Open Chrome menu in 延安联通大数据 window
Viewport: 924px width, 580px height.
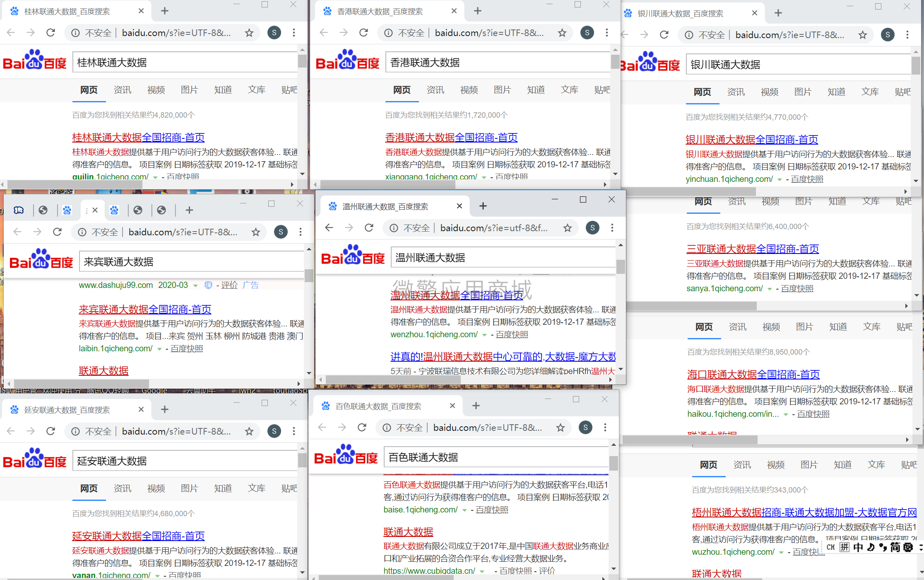[x=294, y=431]
